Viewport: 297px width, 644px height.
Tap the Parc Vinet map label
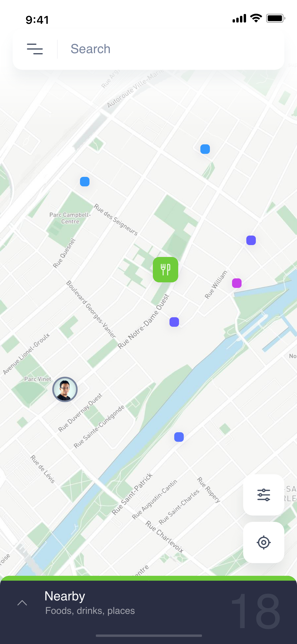click(38, 379)
